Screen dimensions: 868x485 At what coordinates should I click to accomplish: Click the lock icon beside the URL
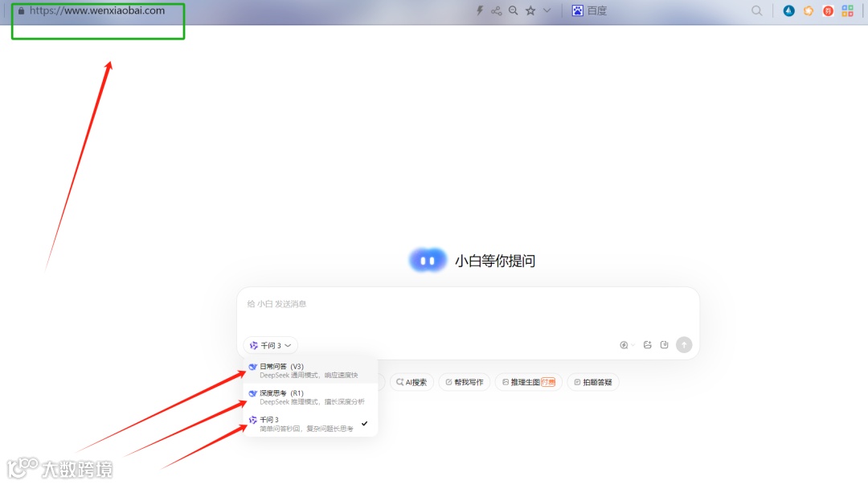(21, 10)
